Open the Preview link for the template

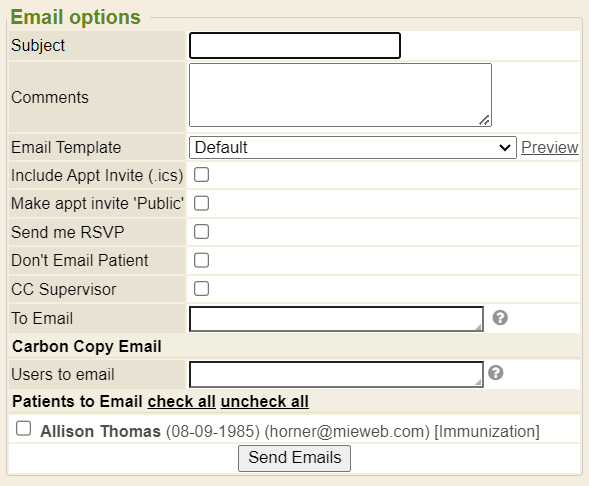550,147
